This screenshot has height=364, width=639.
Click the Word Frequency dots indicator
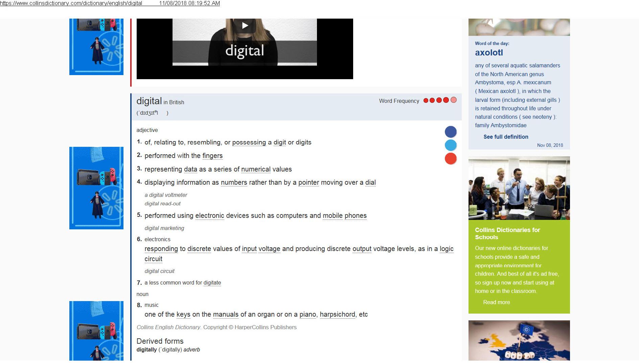point(440,100)
